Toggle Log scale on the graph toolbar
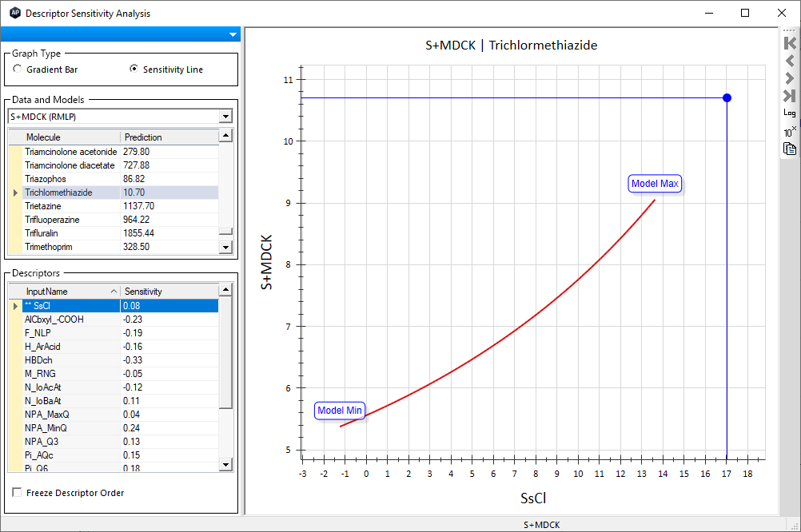The width and height of the screenshot is (801, 532). pos(789,113)
